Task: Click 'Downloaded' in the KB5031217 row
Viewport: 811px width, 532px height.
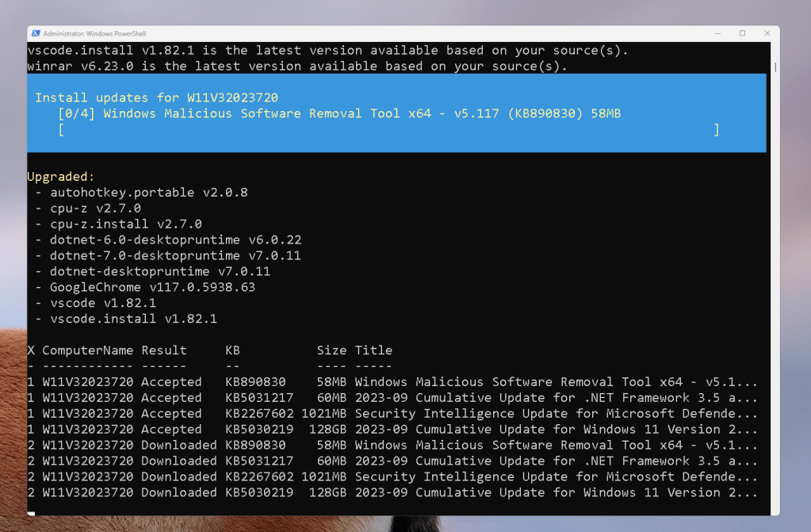Action: [179, 461]
